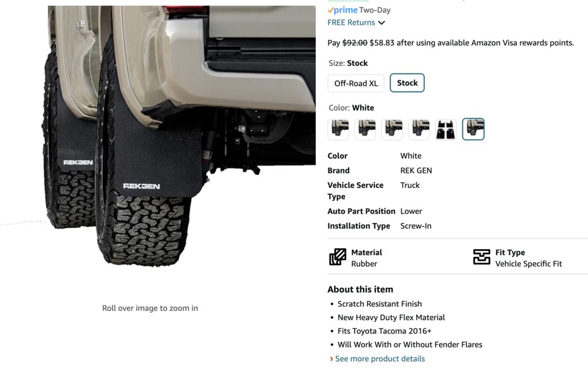Click the orange Prime checkmark
Viewport: 588px width, 373px height.
[x=330, y=10]
